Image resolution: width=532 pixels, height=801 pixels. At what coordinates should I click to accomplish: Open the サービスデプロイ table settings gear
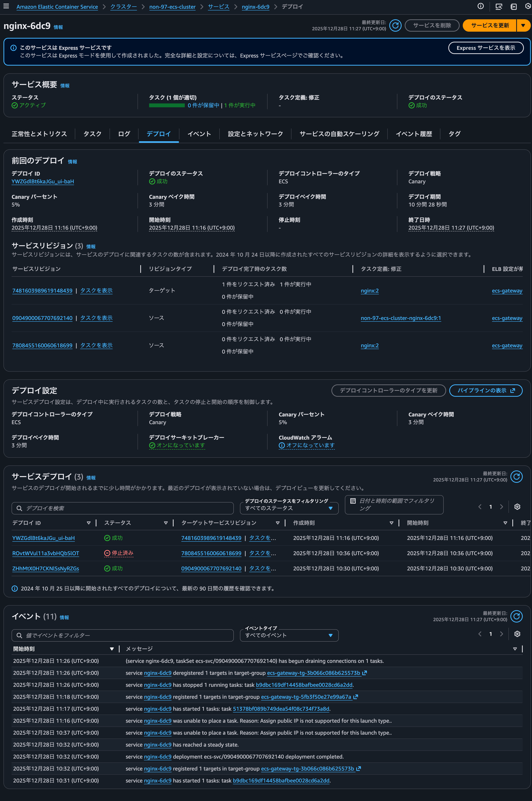(517, 506)
